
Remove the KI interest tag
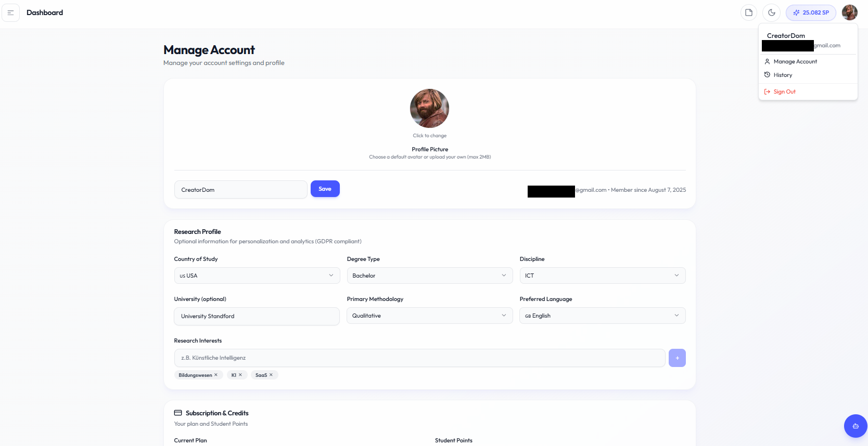pyautogui.click(x=240, y=375)
